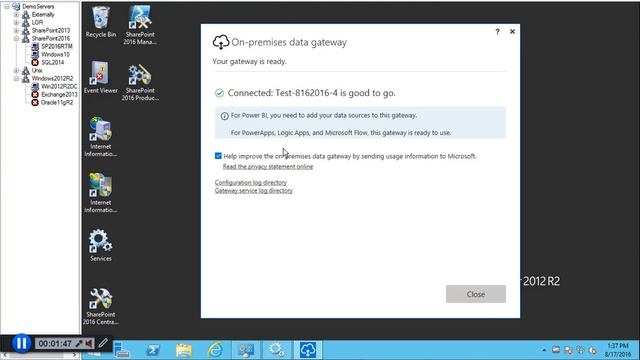Collapse the Windows2012R2 group node
The width and height of the screenshot is (640, 360).
click(x=16, y=78)
